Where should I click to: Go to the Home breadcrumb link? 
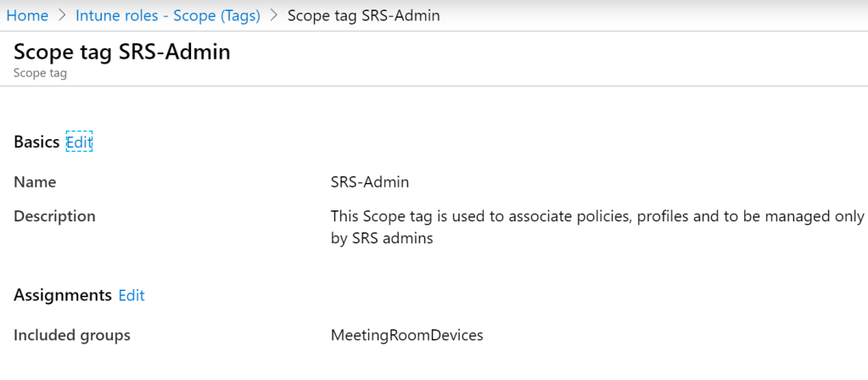coord(27,15)
